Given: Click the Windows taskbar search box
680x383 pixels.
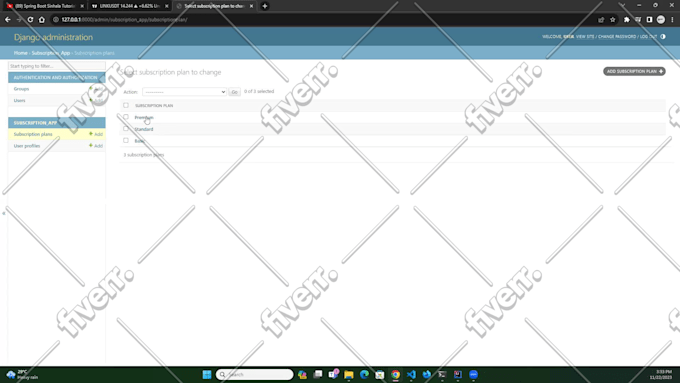Looking at the screenshot, I should (255, 374).
